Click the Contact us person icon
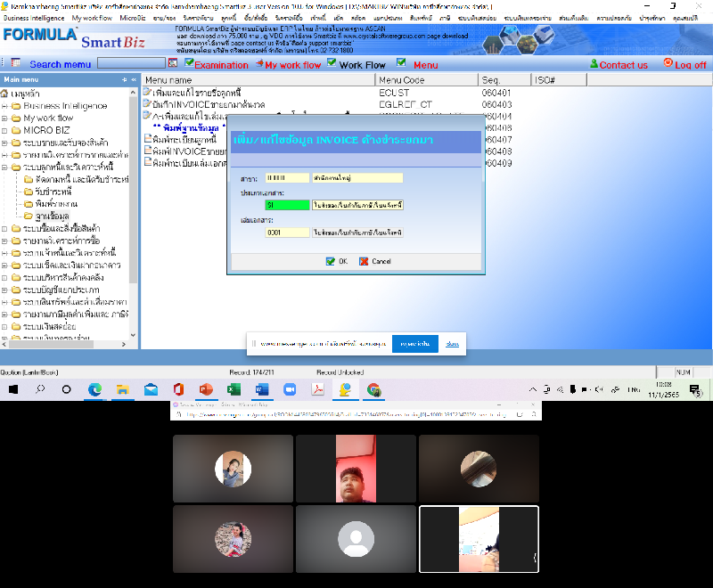The height and width of the screenshot is (588, 713). [594, 64]
